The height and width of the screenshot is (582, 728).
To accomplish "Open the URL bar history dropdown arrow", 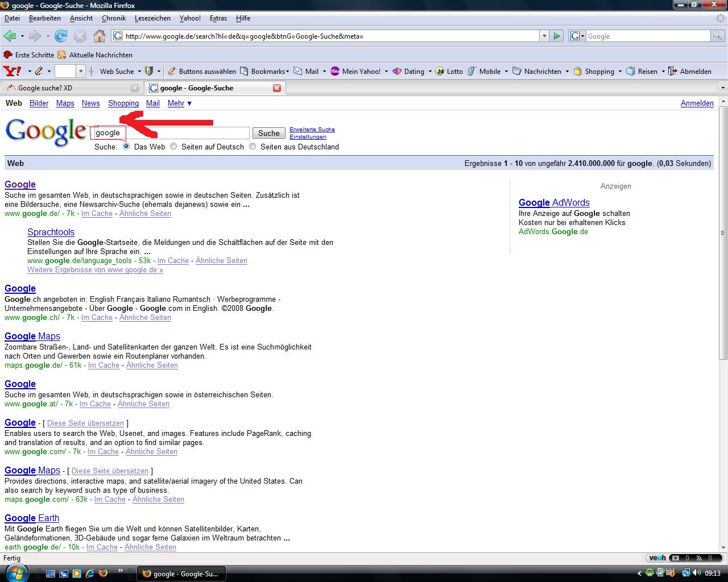I will (x=544, y=36).
